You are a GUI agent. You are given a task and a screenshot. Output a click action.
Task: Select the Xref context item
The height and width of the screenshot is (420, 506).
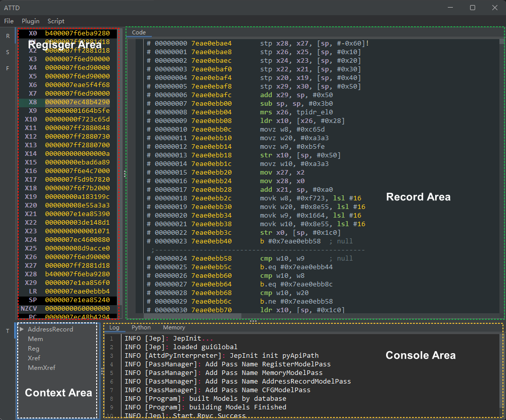point(34,358)
